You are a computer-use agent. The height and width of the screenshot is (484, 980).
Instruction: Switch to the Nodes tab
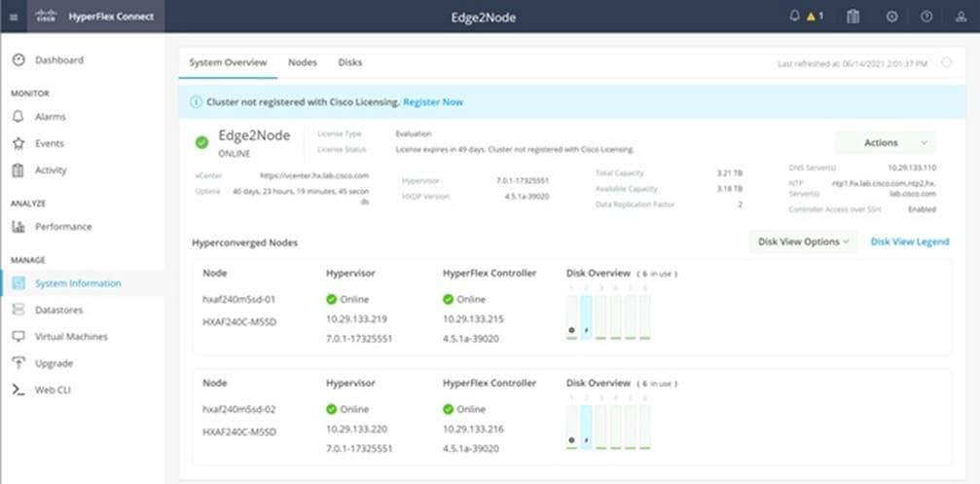click(303, 62)
